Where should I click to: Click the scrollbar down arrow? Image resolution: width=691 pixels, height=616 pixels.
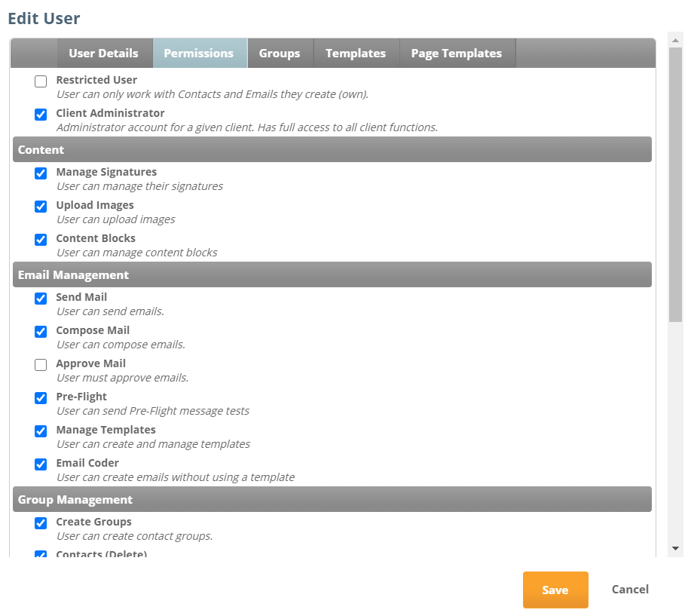(x=675, y=549)
